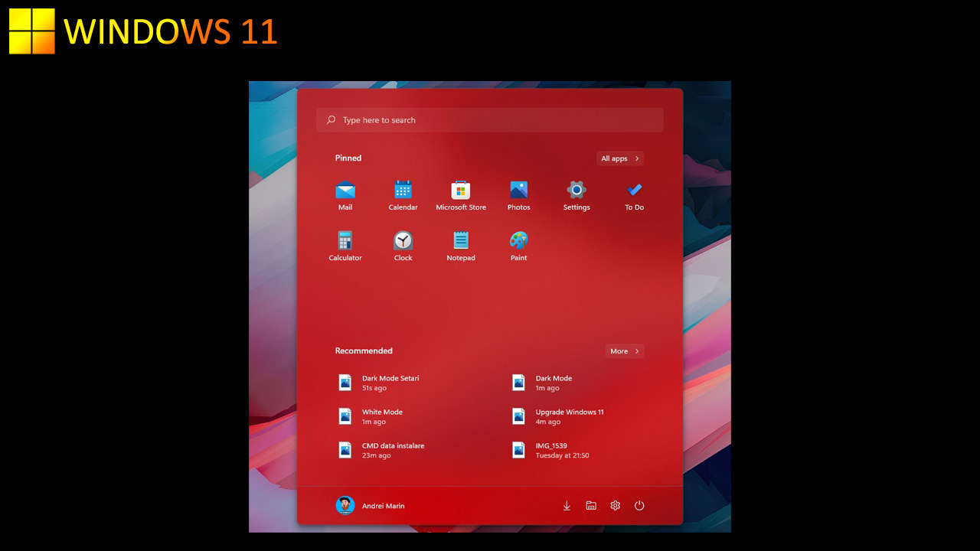Open the Andrei Marin account name
This screenshot has height=551, width=980.
384,506
